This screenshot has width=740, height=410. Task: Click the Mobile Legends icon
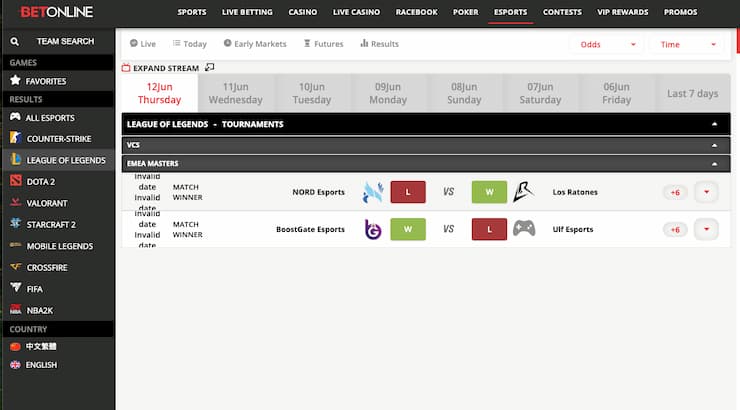click(16, 245)
